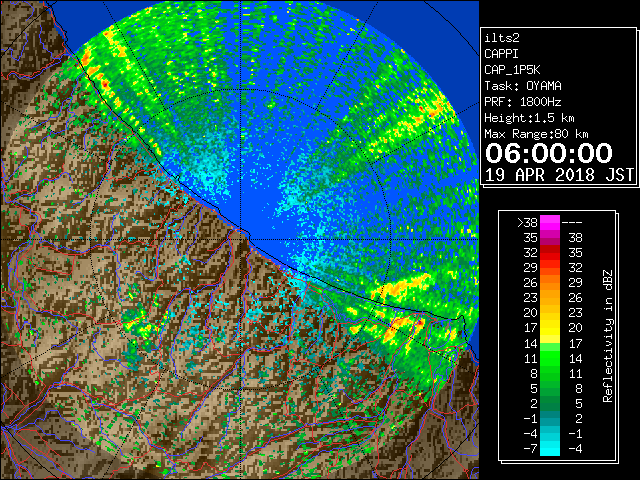Viewport: 640px width, 480px height.
Task: Pick the orange 26 to 29 color band
Action: [x=550, y=282]
